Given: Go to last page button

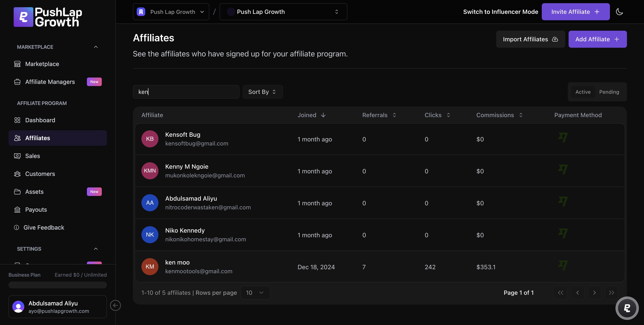Looking at the screenshot, I should 611,293.
